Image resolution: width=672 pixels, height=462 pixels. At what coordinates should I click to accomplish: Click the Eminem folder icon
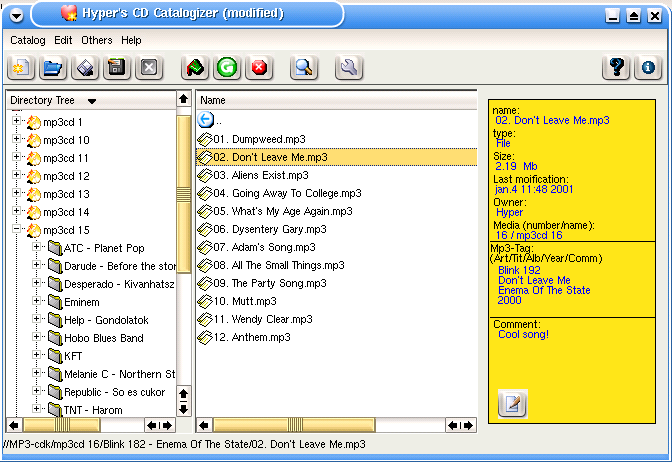click(55, 301)
